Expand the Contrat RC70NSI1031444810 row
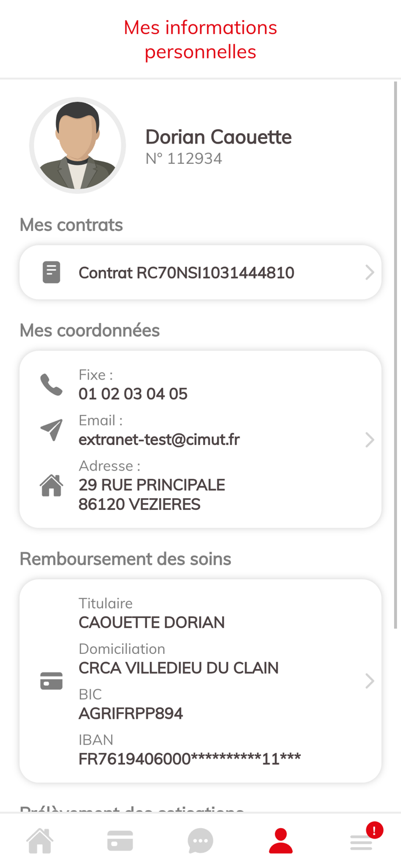Screen dimensions: 401x868 coord(200,272)
